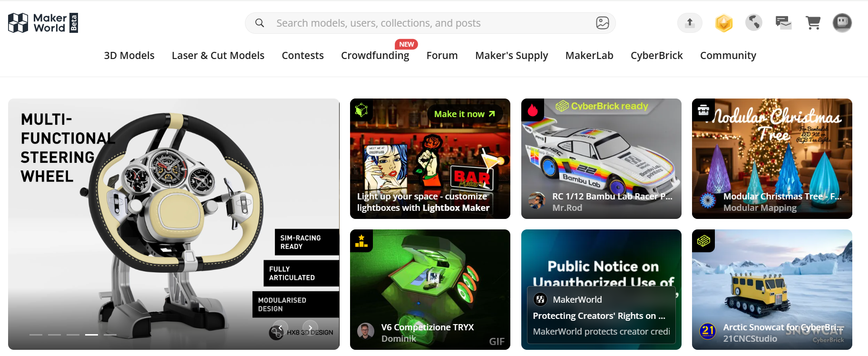Viewport: 868px width, 356px height.
Task: Open the 3D Models menu
Action: point(129,55)
